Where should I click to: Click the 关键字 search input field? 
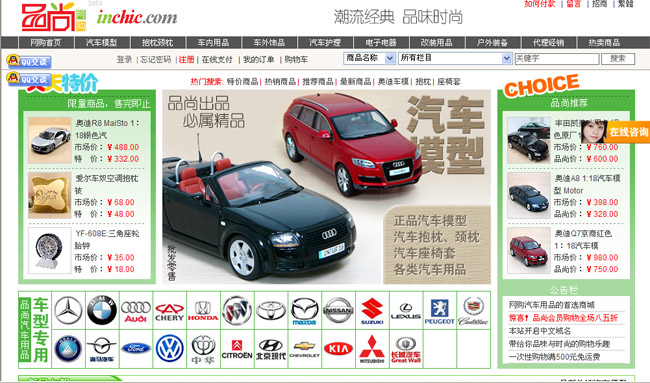557,59
